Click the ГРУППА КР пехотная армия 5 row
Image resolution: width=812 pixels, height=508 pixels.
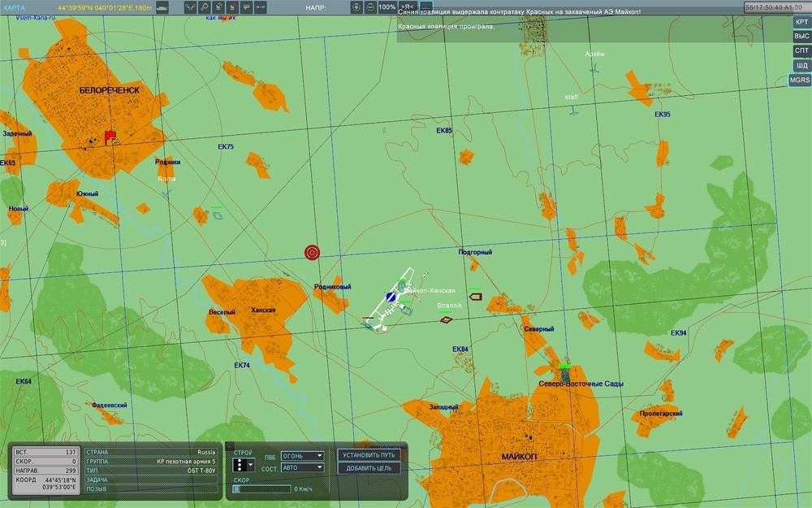tap(151, 462)
